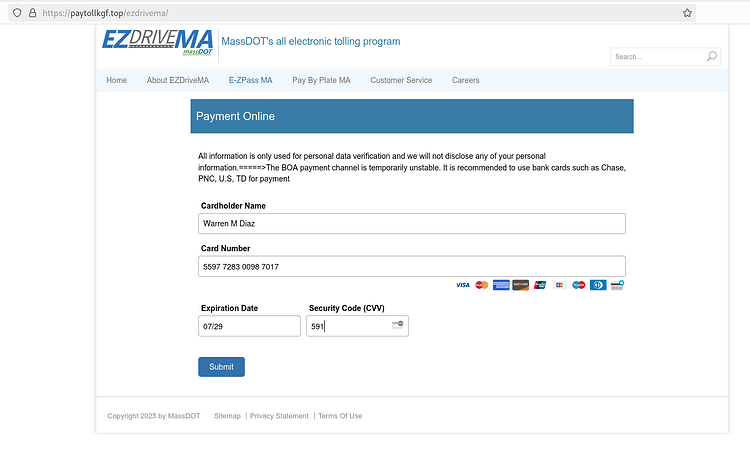Click the EZDriveMA logo

point(157,43)
